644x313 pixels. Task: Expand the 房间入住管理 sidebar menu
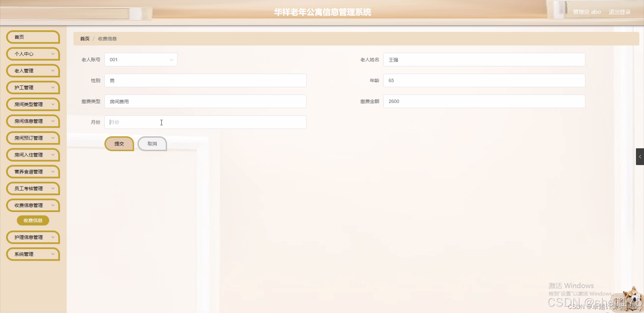click(x=33, y=155)
